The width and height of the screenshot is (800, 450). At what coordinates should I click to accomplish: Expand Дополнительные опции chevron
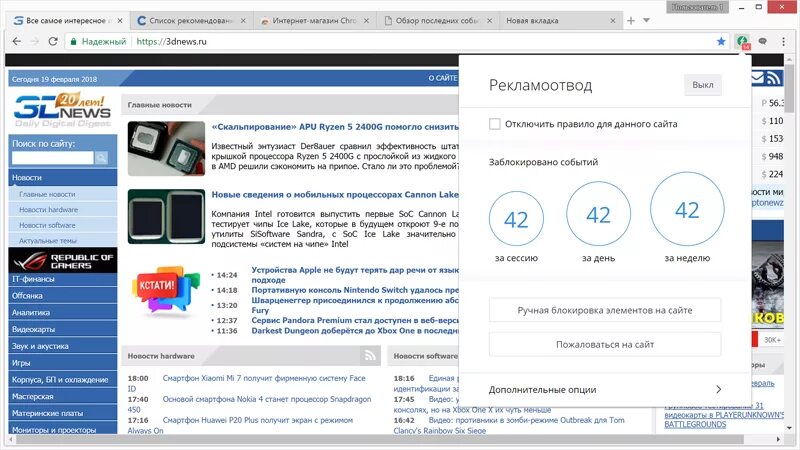pos(718,389)
